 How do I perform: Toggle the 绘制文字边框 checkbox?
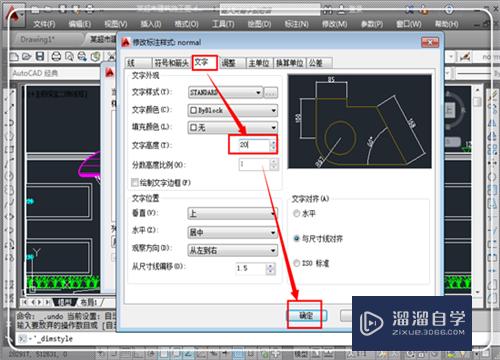click(135, 182)
